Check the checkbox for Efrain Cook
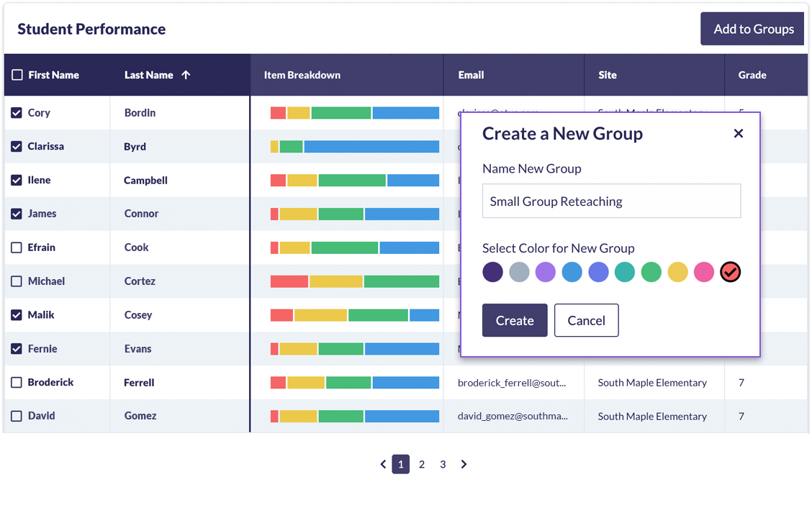 coord(15,247)
